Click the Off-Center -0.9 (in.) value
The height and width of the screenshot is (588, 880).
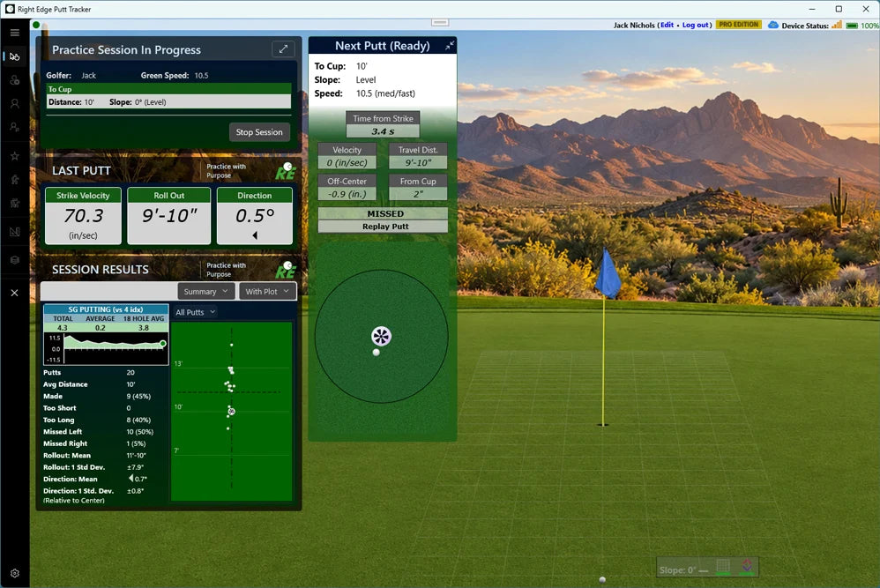point(347,194)
